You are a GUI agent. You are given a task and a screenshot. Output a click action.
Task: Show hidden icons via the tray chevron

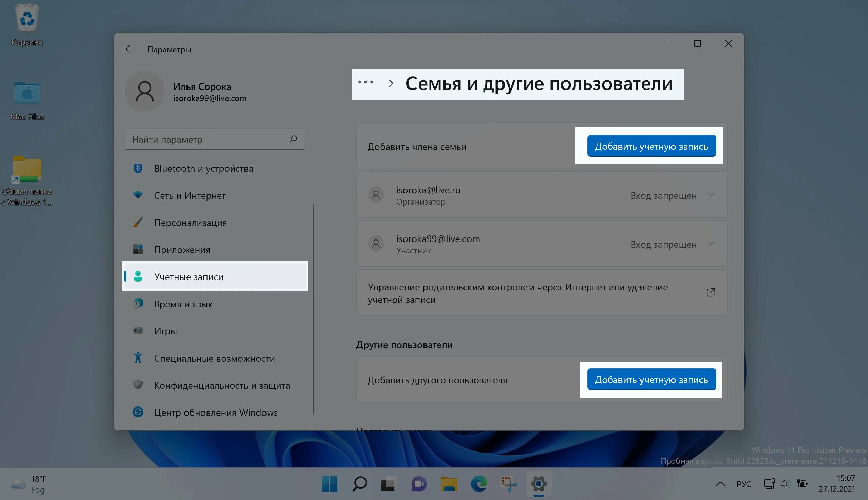tap(721, 484)
